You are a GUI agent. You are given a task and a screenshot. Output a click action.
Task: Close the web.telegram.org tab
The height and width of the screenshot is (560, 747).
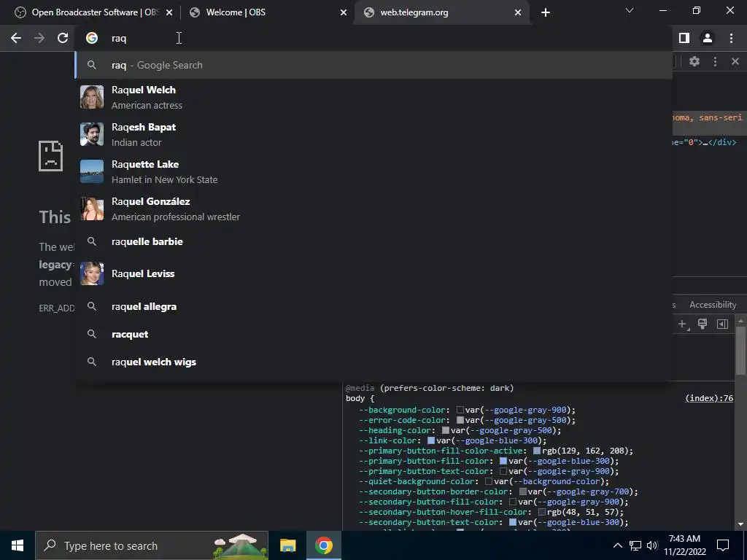[x=518, y=12]
